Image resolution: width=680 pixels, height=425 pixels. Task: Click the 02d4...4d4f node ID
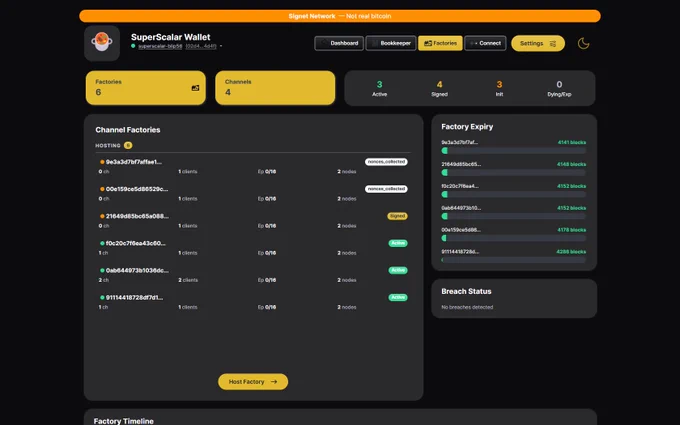[201, 46]
